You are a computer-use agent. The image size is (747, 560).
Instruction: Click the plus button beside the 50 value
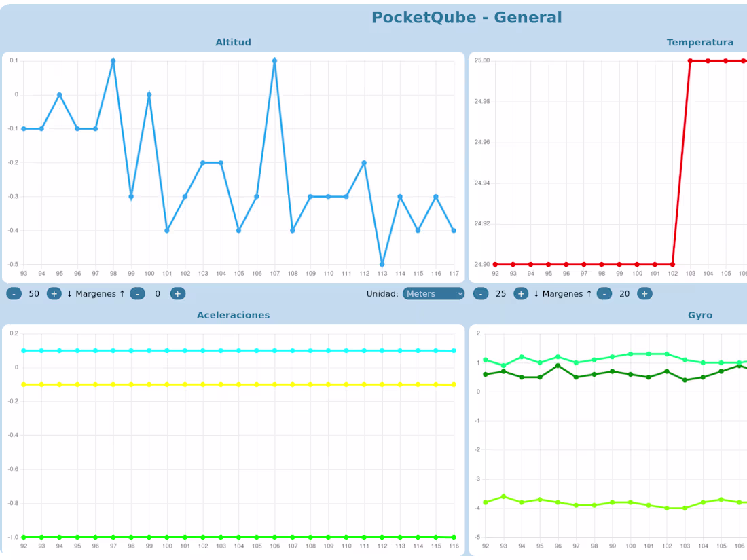click(x=54, y=293)
